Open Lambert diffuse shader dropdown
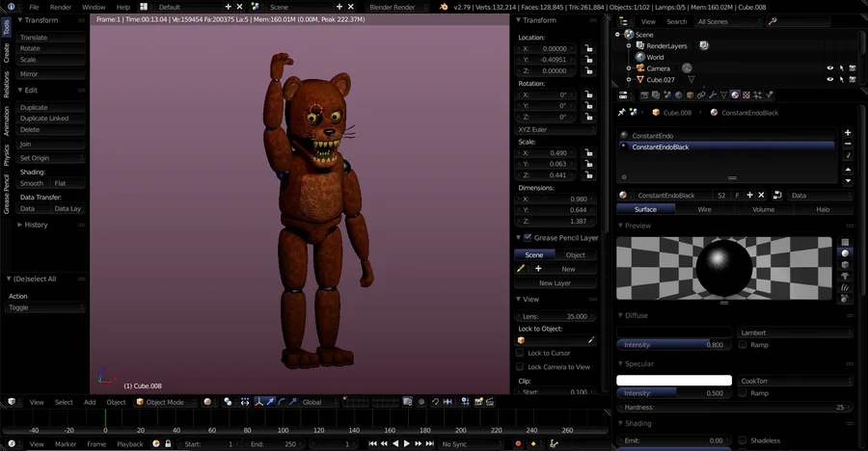Image resolution: width=868 pixels, height=451 pixels. pos(795,332)
